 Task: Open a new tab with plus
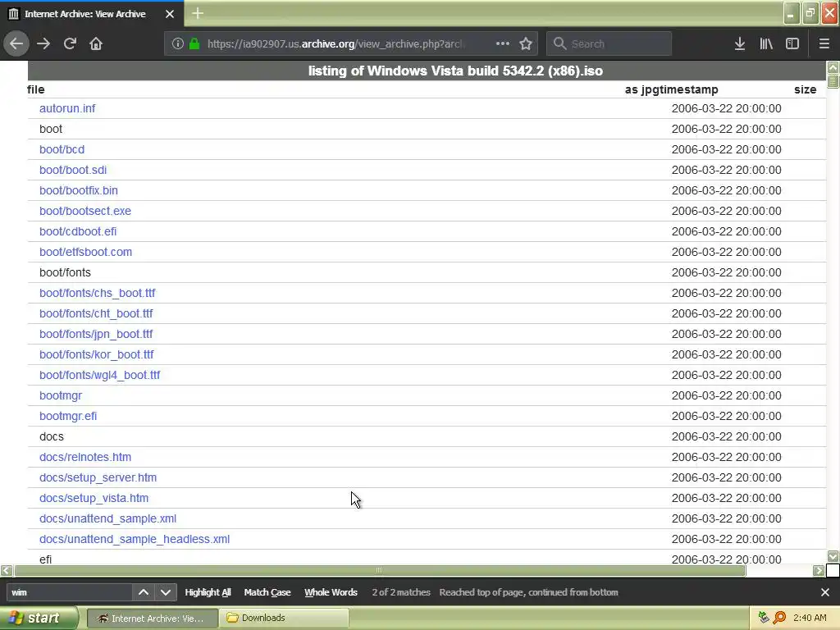click(x=197, y=13)
